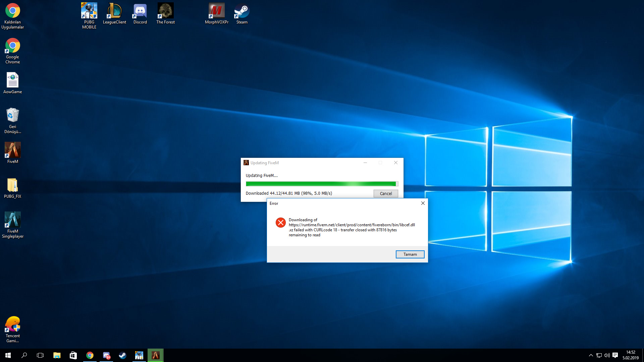Open Task View from taskbar
Screen dimensions: 644x362
(40, 355)
